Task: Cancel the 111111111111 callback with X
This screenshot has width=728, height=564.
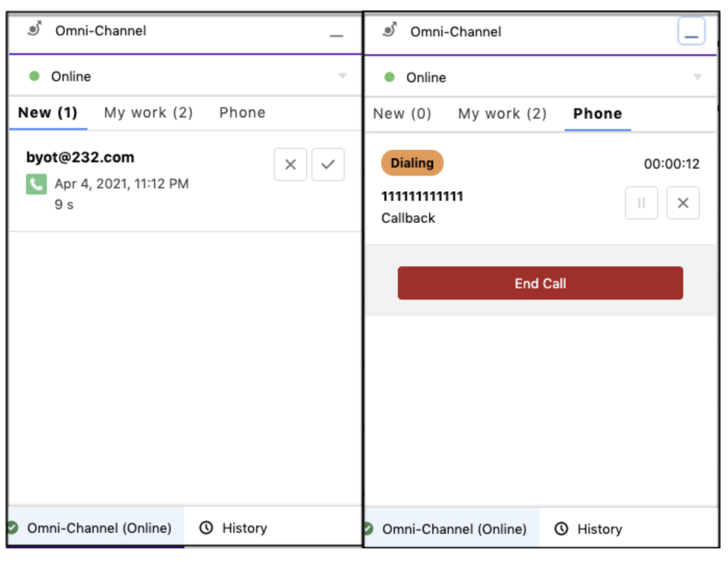Action: pyautogui.click(x=683, y=203)
